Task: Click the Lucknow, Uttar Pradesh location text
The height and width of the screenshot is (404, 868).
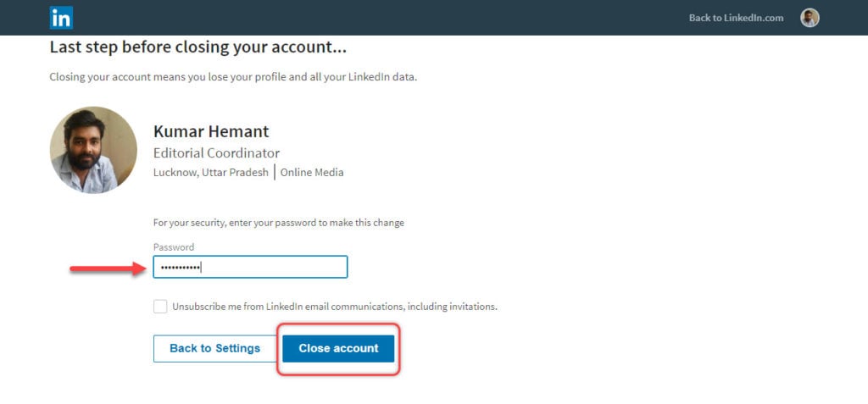Action: click(x=211, y=173)
